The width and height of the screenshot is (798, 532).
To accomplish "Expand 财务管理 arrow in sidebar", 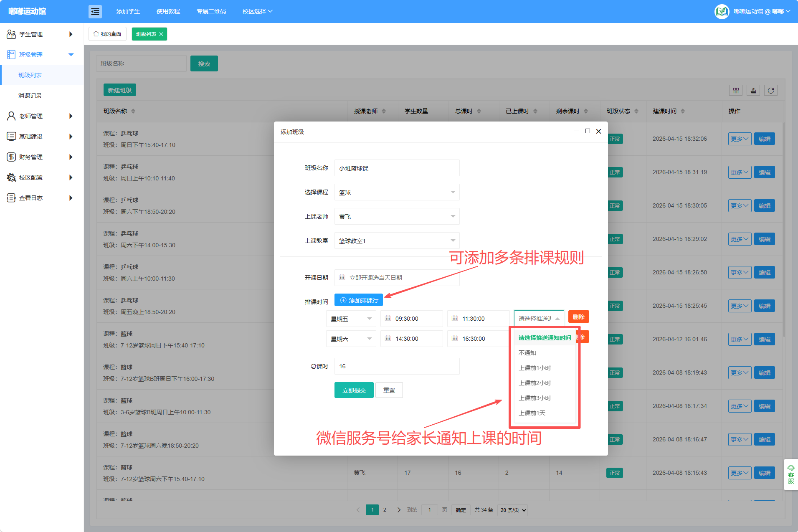I will coord(71,157).
